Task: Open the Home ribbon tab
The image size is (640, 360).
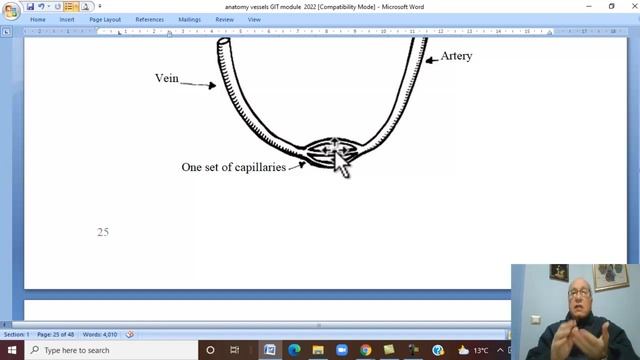Action: tap(38, 20)
